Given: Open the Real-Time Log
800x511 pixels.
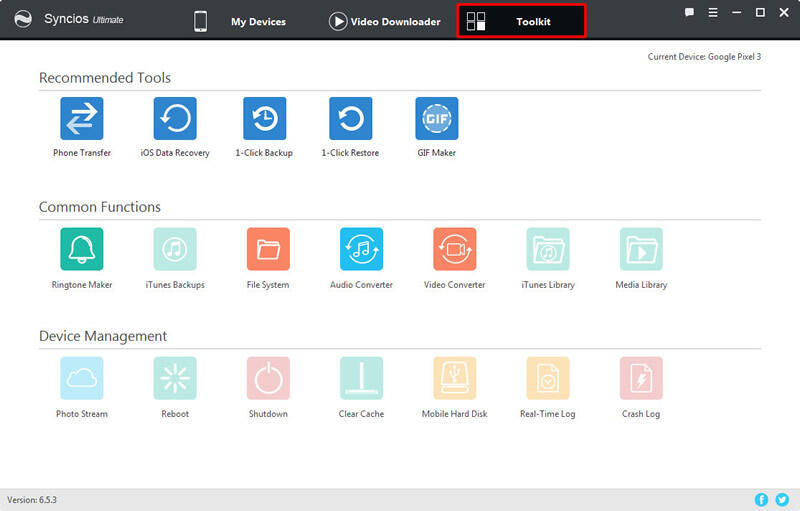Looking at the screenshot, I should (548, 379).
